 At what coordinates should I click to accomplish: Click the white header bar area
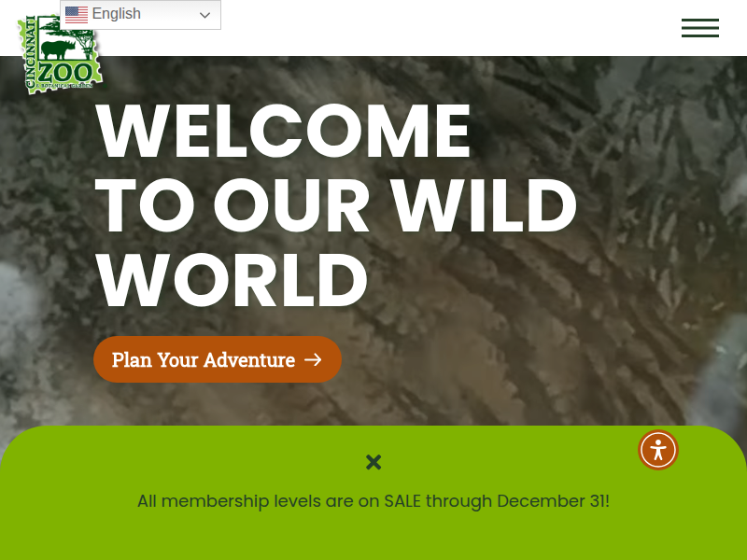[x=429, y=28]
